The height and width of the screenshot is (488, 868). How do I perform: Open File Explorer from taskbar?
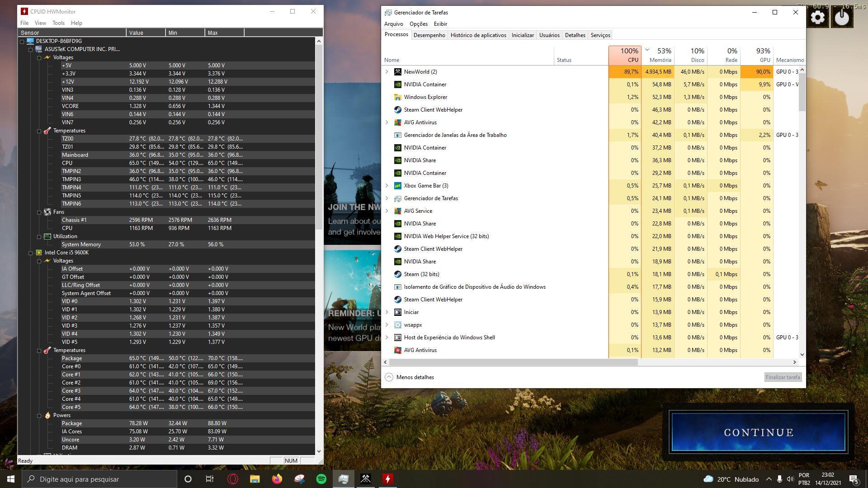[x=255, y=479]
